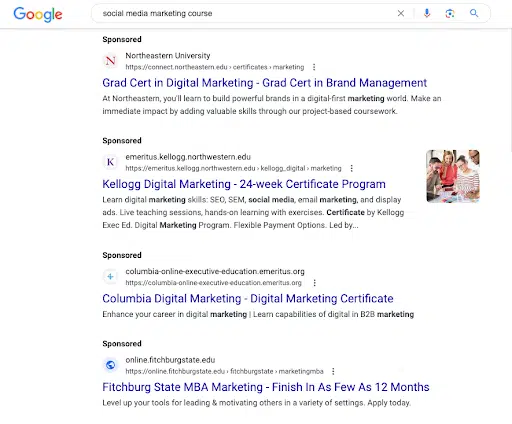Click the connect.northeastern.edu URL breadcrumb
The width and height of the screenshot is (512, 424).
215,67
